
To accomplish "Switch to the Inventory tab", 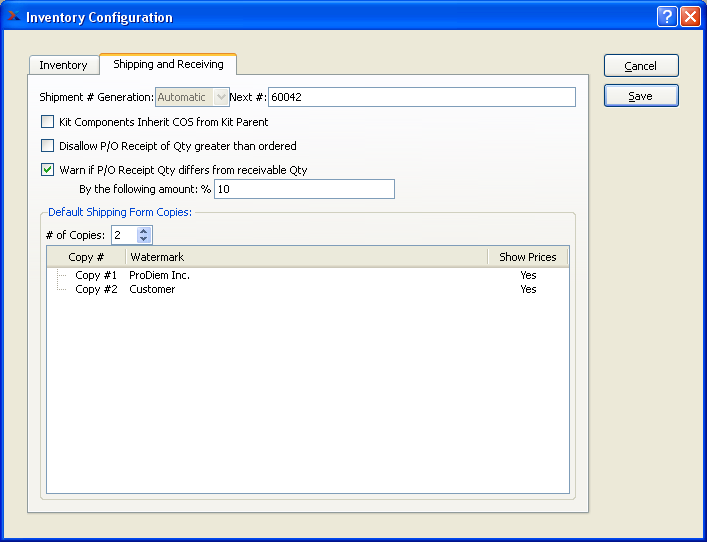I will [64, 65].
